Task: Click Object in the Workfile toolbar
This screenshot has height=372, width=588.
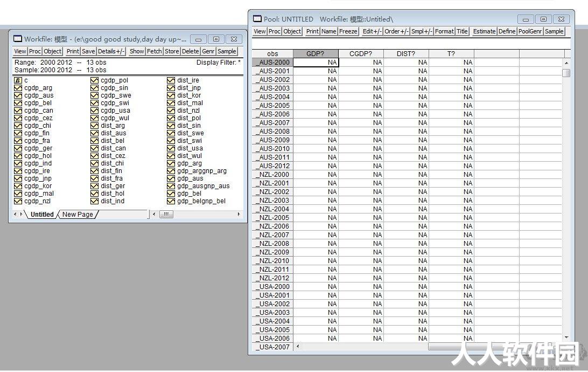Action: [x=52, y=51]
